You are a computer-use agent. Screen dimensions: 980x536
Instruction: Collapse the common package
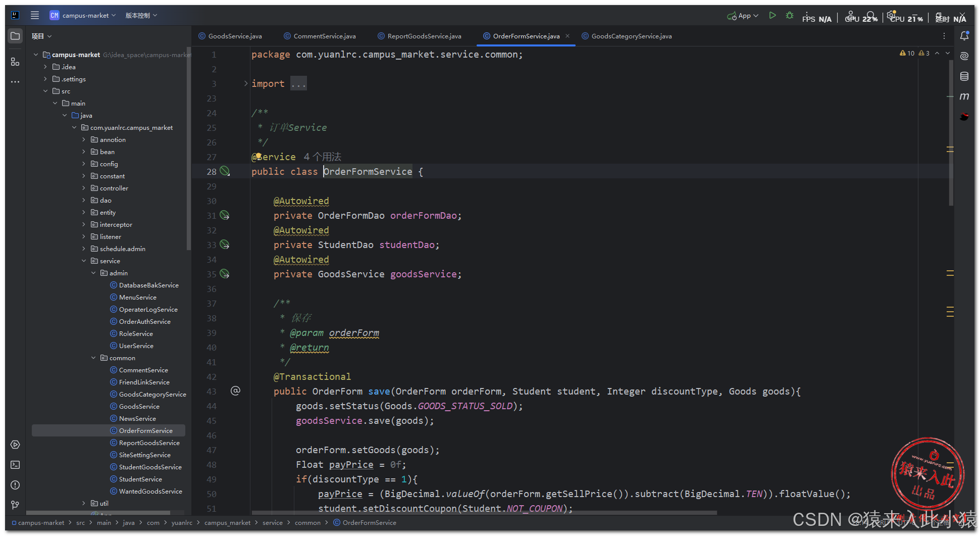point(93,358)
